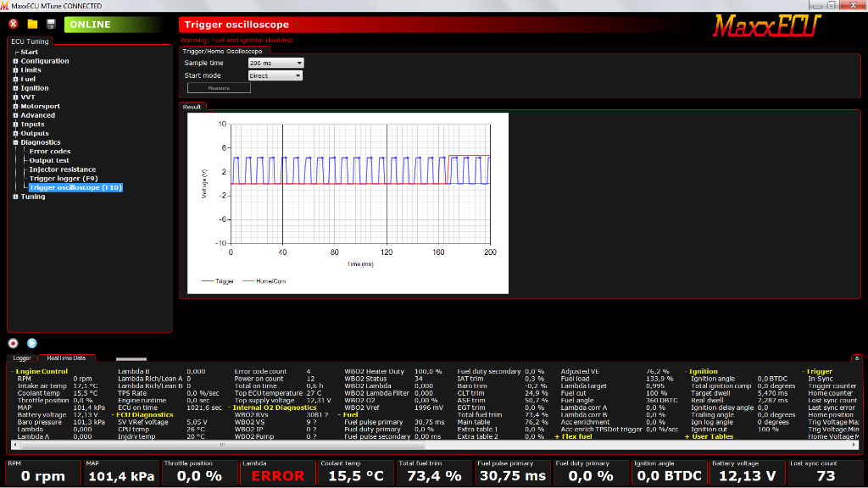This screenshot has width=868, height=488.
Task: Open the Sample time dropdown
Action: [275, 63]
